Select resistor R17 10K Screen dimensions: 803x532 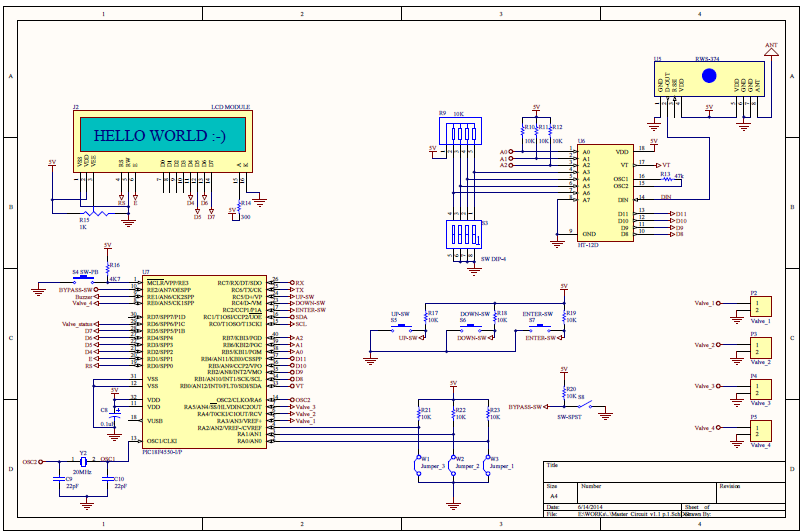point(426,317)
